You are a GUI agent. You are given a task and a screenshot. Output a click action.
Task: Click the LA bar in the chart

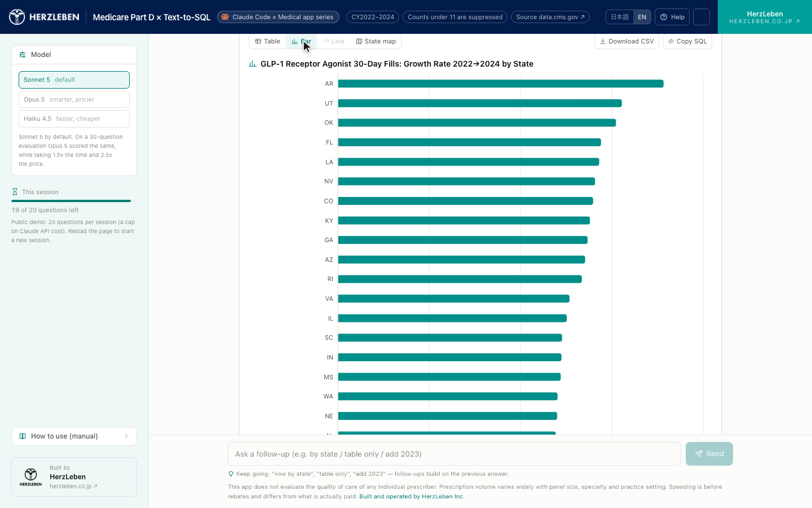(469, 162)
